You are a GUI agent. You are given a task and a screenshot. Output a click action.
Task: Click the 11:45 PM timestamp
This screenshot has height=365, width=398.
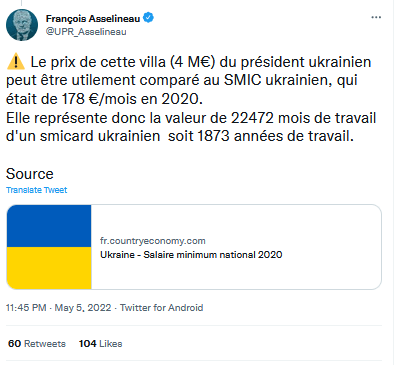26,307
